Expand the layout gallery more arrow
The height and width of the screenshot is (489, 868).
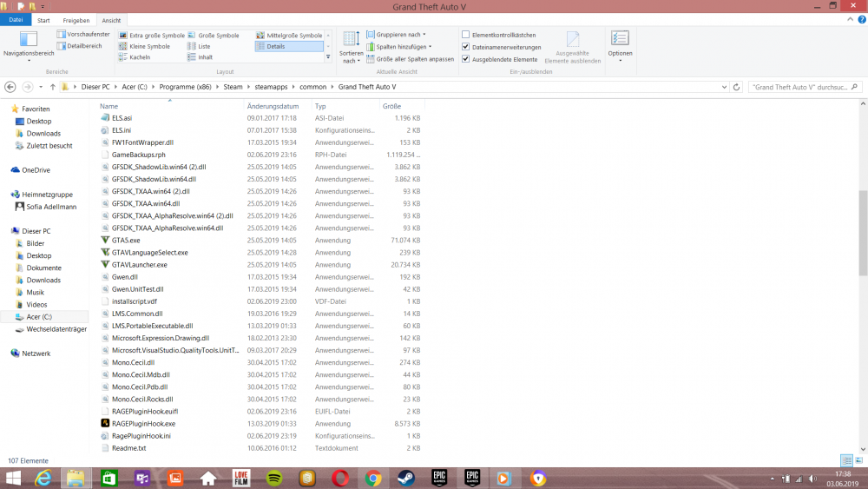(328, 56)
